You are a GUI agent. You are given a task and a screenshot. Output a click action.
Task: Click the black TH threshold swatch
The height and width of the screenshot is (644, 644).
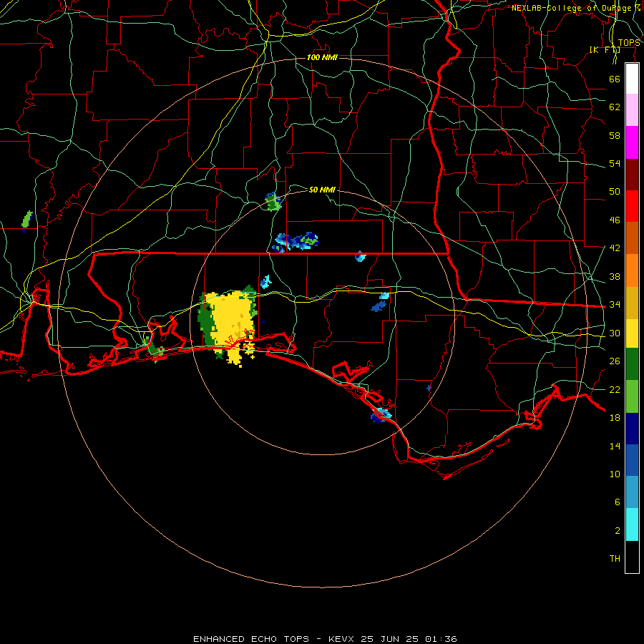coord(632,557)
